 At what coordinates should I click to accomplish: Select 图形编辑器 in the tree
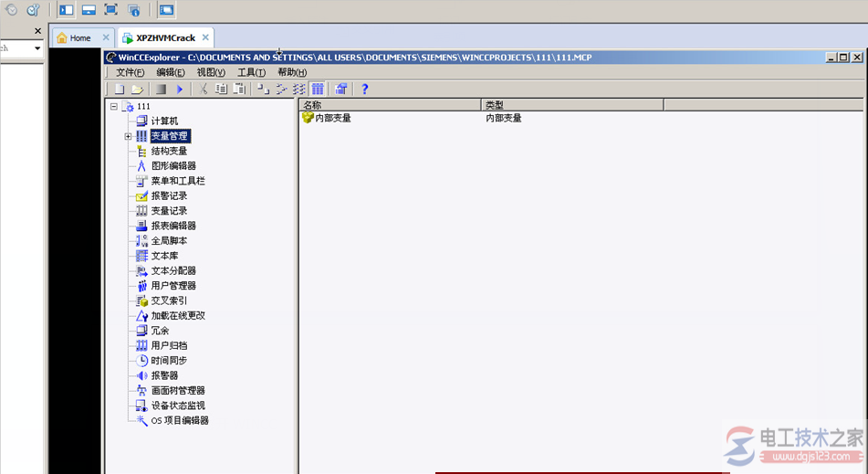pos(173,165)
